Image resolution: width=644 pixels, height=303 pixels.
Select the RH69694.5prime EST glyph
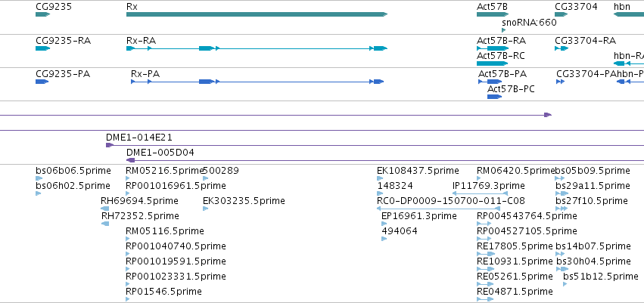(x=105, y=209)
